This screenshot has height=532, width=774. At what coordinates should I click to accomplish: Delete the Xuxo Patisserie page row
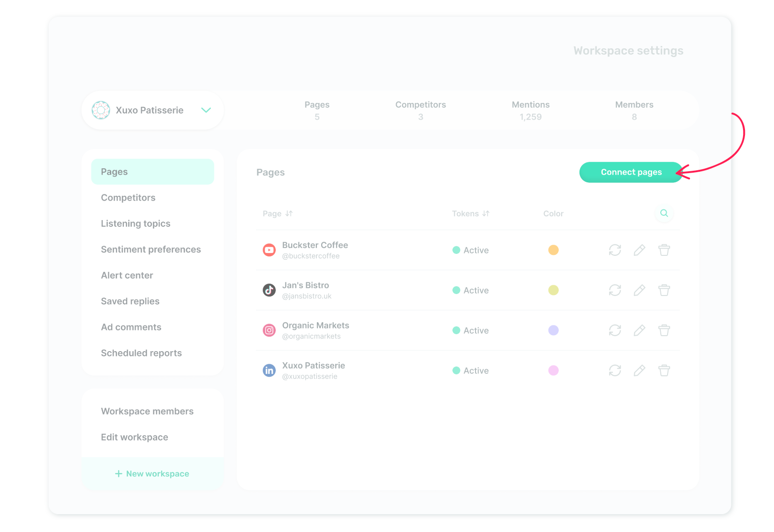tap(664, 370)
